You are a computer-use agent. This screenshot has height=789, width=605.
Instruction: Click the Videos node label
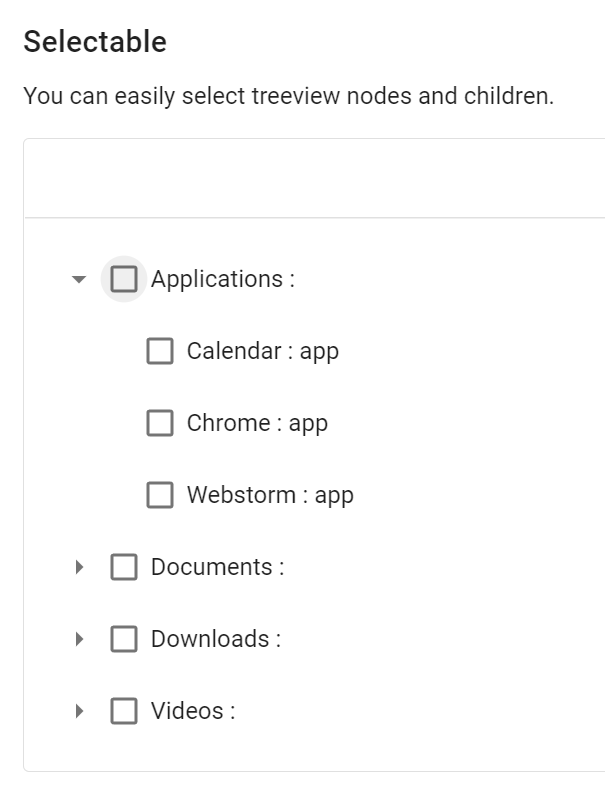coord(192,711)
